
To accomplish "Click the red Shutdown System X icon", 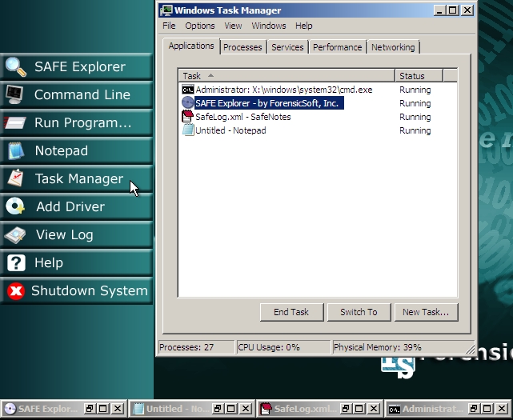I will pos(16,290).
